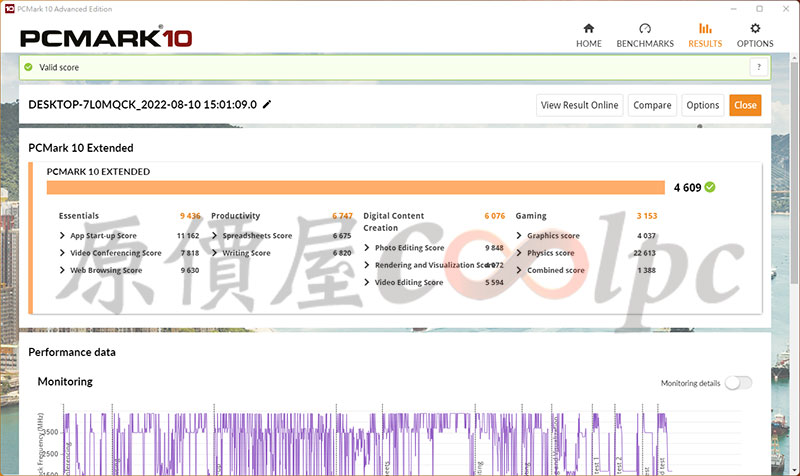Viewport: 800px width, 476px height.
Task: Click the PCMark 10 Extended section title
Action: click(x=81, y=148)
